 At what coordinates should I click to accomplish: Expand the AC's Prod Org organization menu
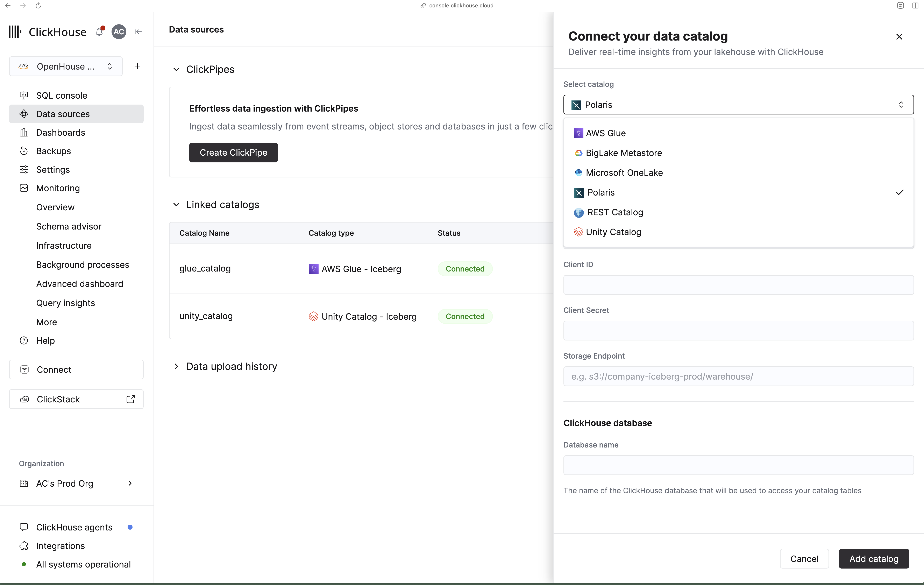pos(76,483)
